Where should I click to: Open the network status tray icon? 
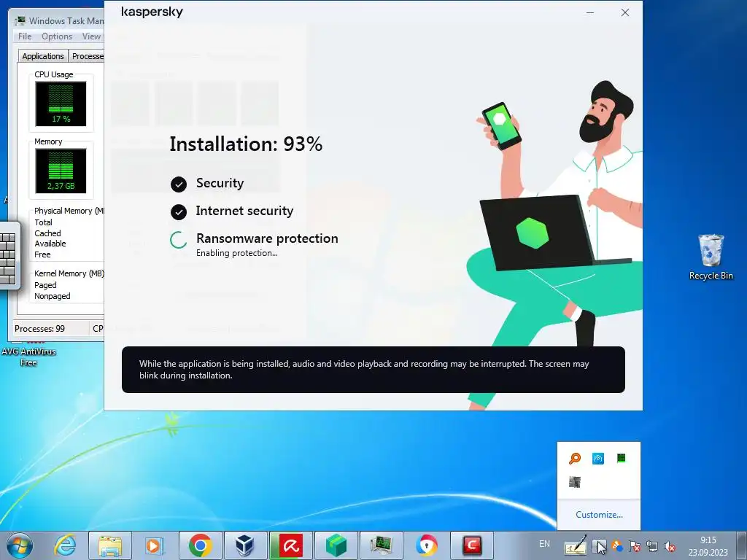click(652, 545)
